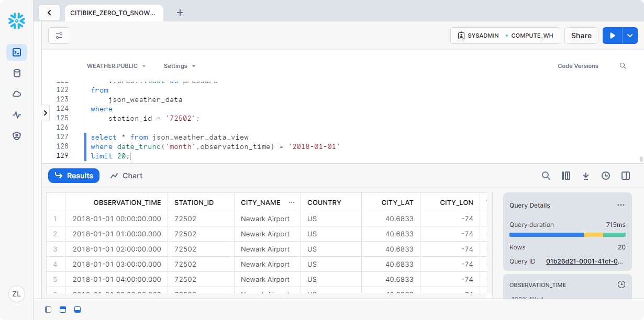
Task: Click the Snowflake logo icon
Action: tap(17, 21)
